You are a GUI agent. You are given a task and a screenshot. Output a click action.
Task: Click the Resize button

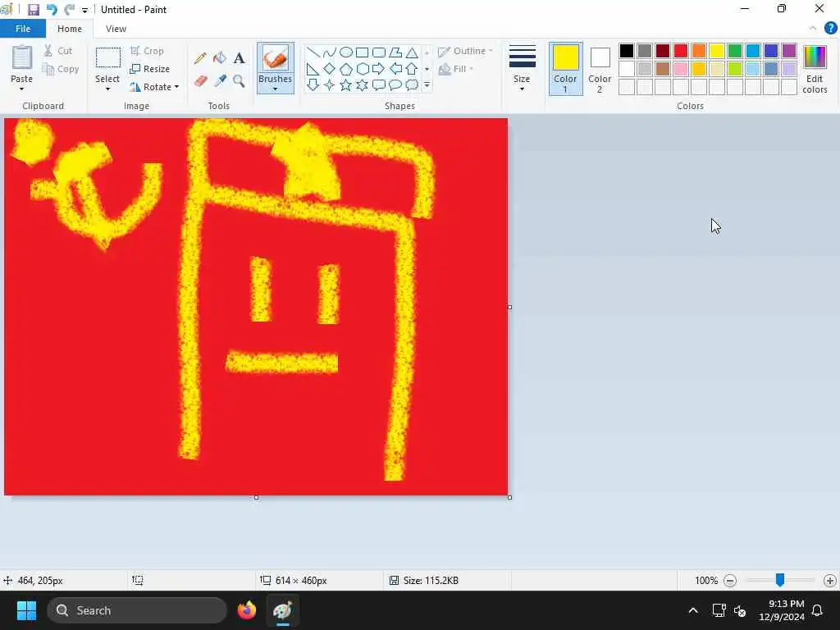click(x=150, y=69)
